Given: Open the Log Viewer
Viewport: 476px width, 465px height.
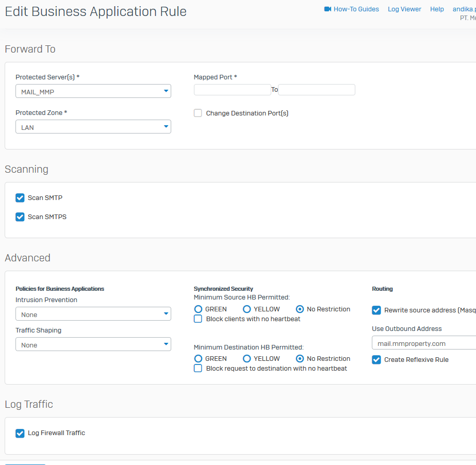Looking at the screenshot, I should 404,9.
